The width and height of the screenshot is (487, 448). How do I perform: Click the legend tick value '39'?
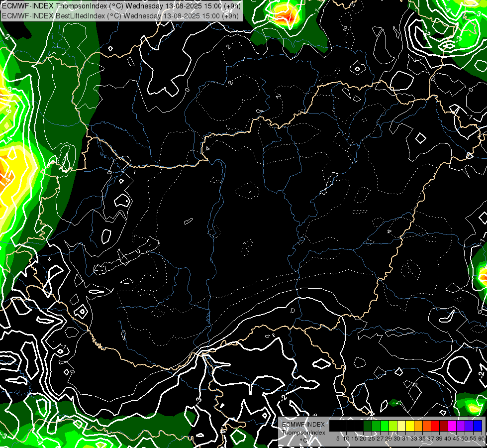click(439, 439)
